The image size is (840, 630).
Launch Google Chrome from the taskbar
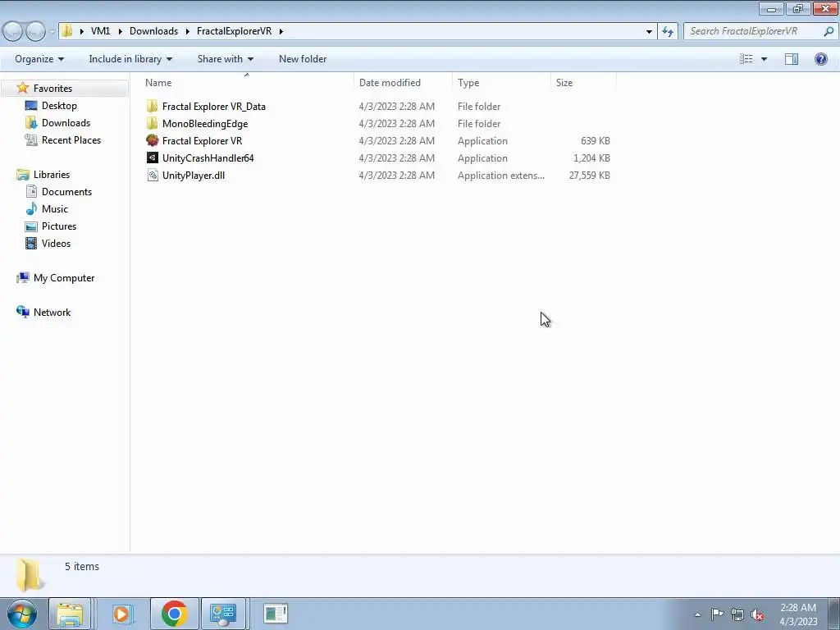click(x=174, y=614)
